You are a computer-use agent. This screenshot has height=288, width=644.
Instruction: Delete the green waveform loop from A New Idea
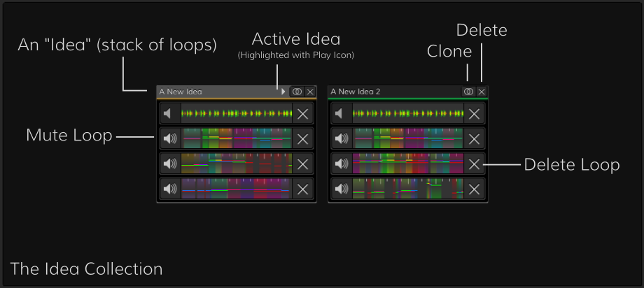[302, 114]
